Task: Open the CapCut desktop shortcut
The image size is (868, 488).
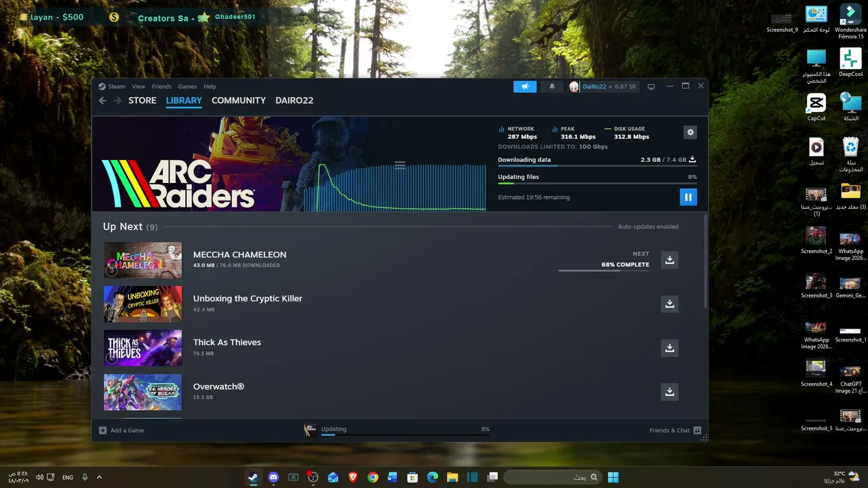Action: (816, 107)
